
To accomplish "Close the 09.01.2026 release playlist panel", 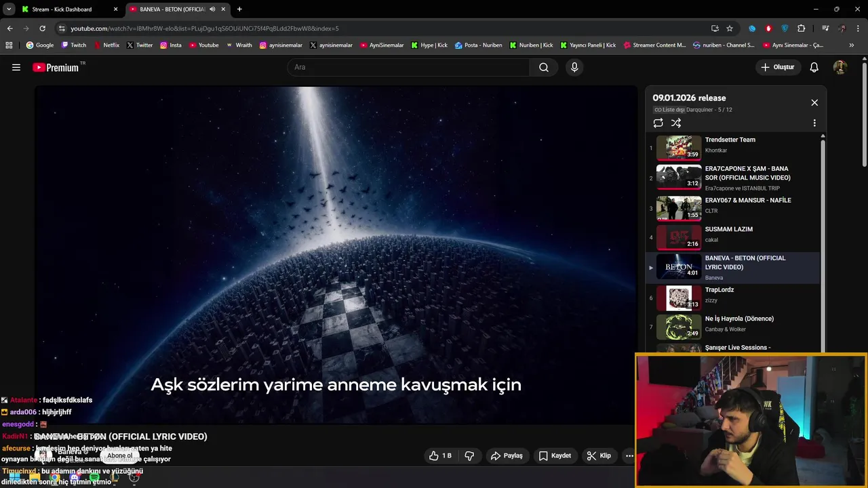I will coord(814,102).
